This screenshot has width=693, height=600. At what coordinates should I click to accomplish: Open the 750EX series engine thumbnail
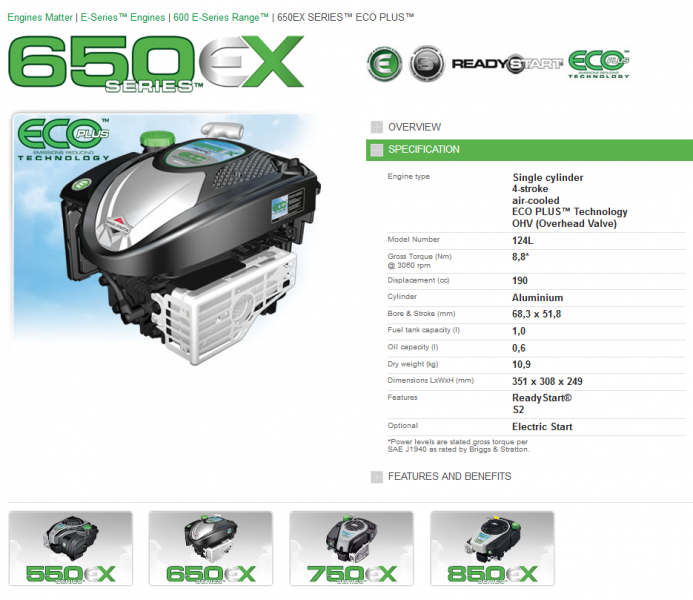point(351,548)
